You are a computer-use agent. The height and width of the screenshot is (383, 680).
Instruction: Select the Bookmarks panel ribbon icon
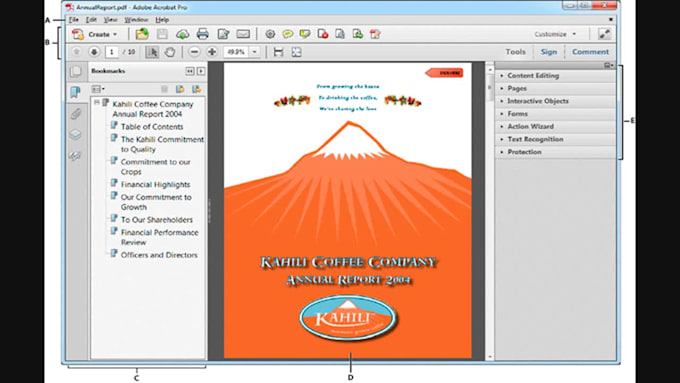pyautogui.click(x=75, y=92)
